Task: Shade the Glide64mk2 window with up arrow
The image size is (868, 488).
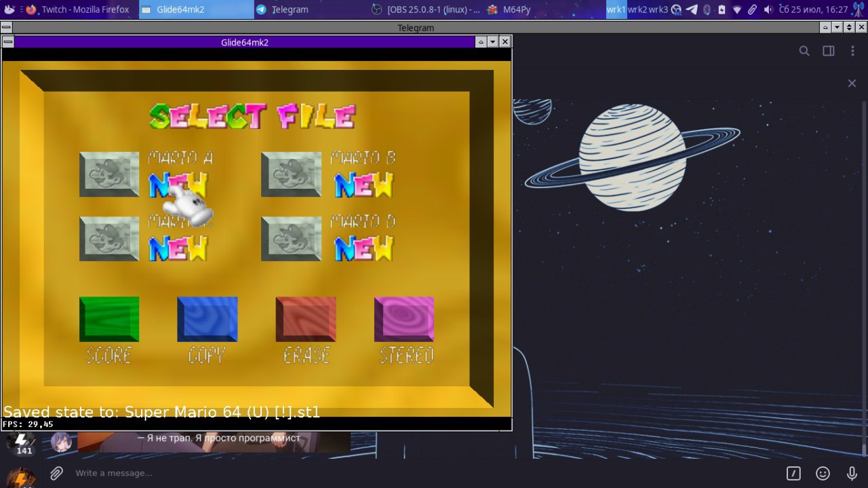Action: click(x=481, y=42)
